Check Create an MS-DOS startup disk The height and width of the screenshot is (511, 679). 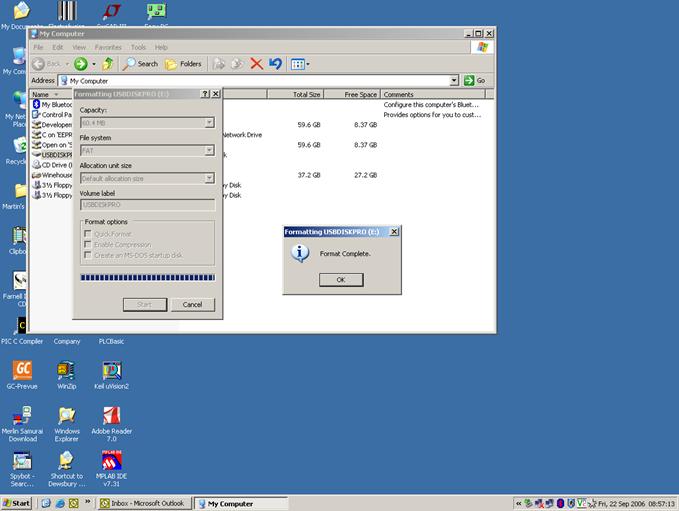[87, 255]
